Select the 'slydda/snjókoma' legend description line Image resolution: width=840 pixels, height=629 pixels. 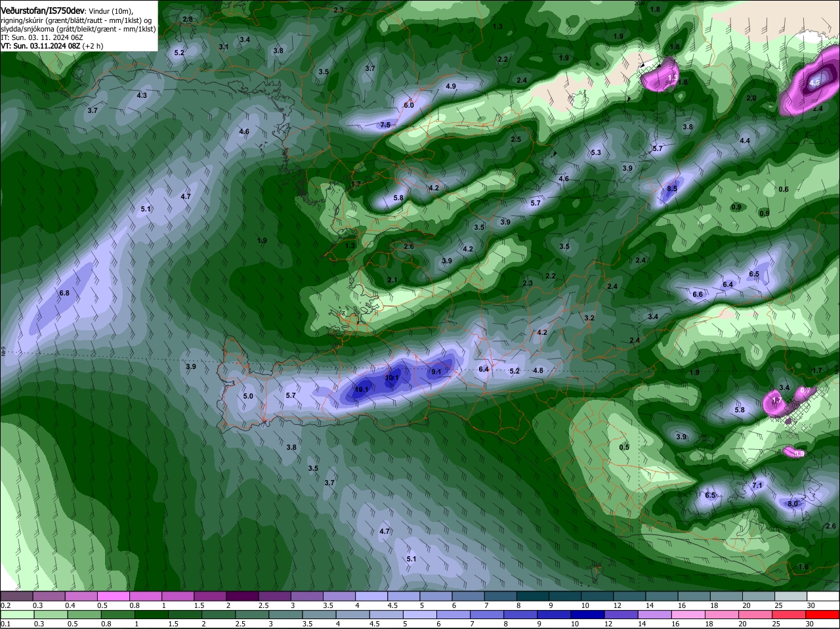tap(78, 29)
